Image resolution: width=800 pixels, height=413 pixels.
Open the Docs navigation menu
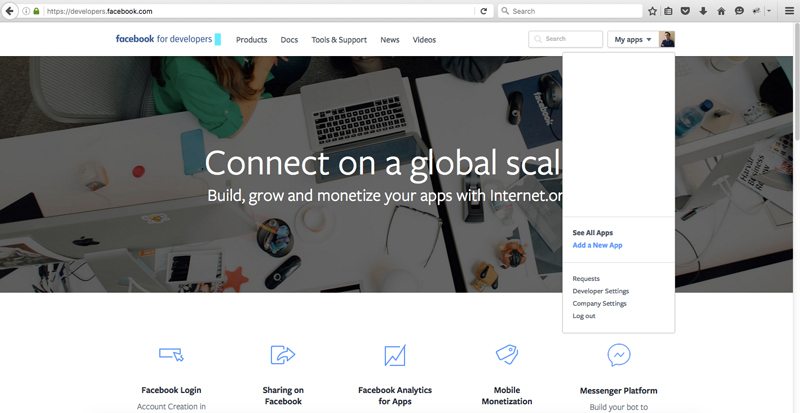[x=289, y=40]
